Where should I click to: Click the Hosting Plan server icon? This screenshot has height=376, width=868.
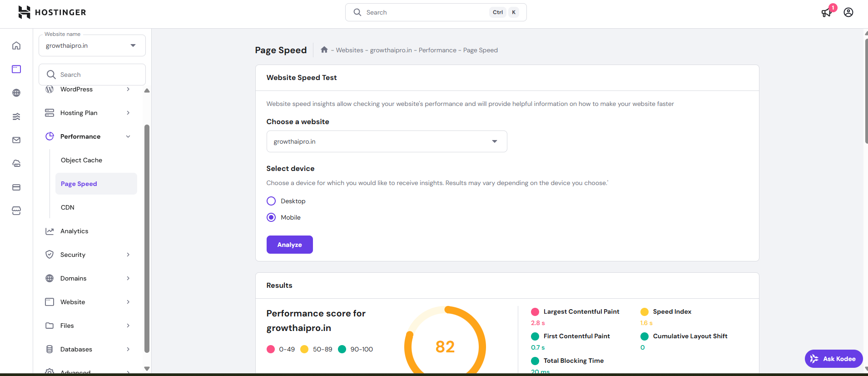click(x=50, y=113)
